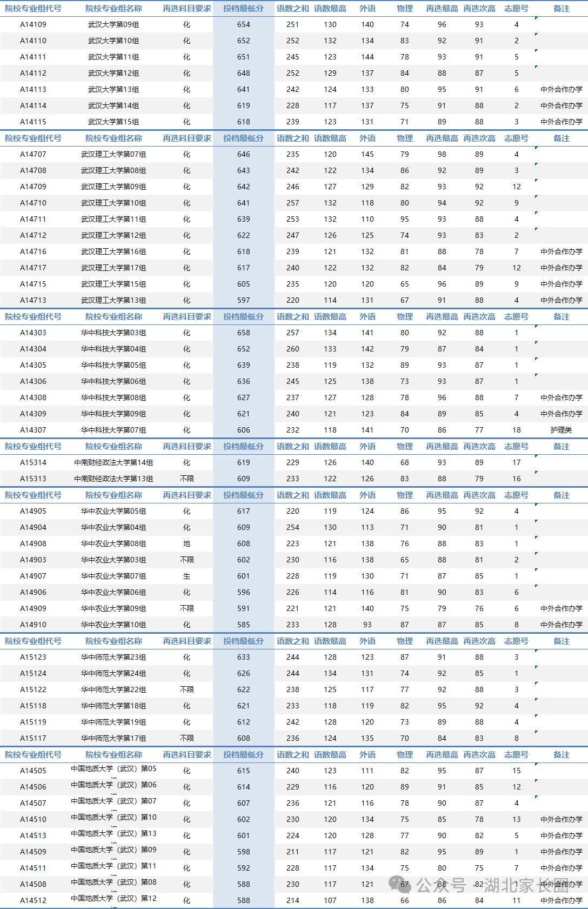Image resolution: width=588 pixels, height=909 pixels.
Task: Click code cell A14505 for 中国地质大学
Action: (x=33, y=771)
